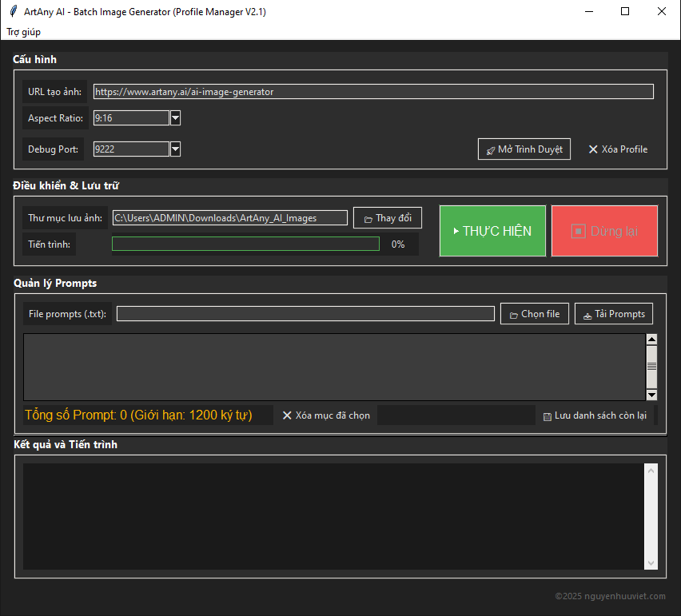Click the results log scrollbar down arrow
The height and width of the screenshot is (616, 681).
point(651,563)
